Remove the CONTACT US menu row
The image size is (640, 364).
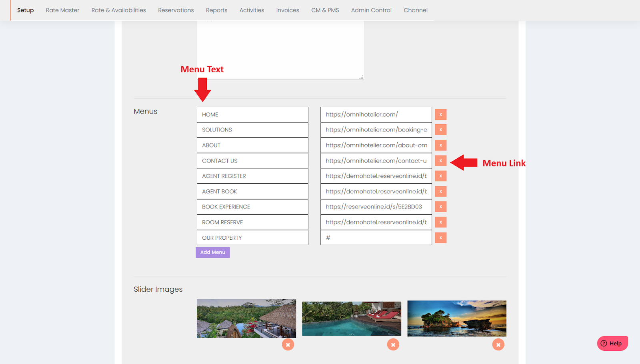click(x=440, y=161)
